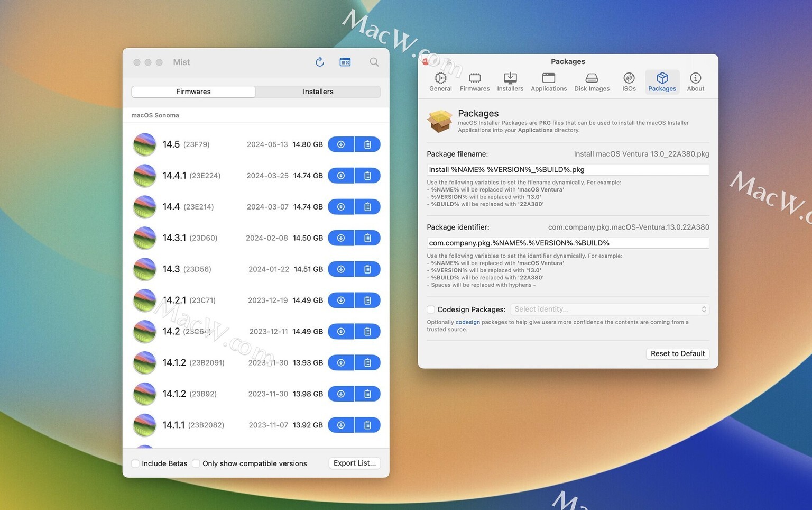
Task: Enable Include Betas checkbox
Action: (x=135, y=463)
